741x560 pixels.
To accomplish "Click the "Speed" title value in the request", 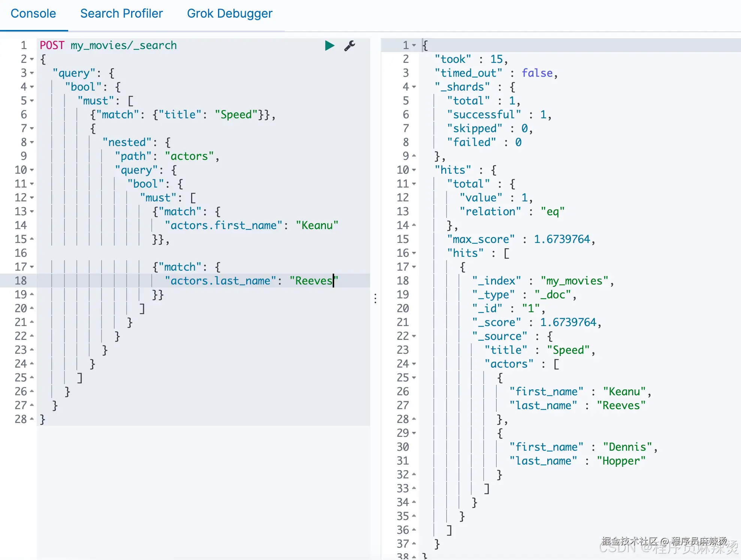I will point(236,115).
